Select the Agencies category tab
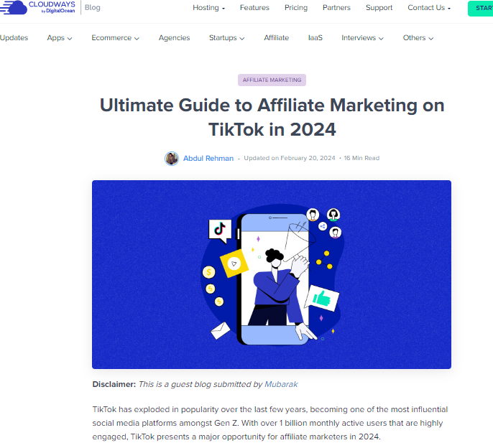The image size is (493, 448). (174, 38)
